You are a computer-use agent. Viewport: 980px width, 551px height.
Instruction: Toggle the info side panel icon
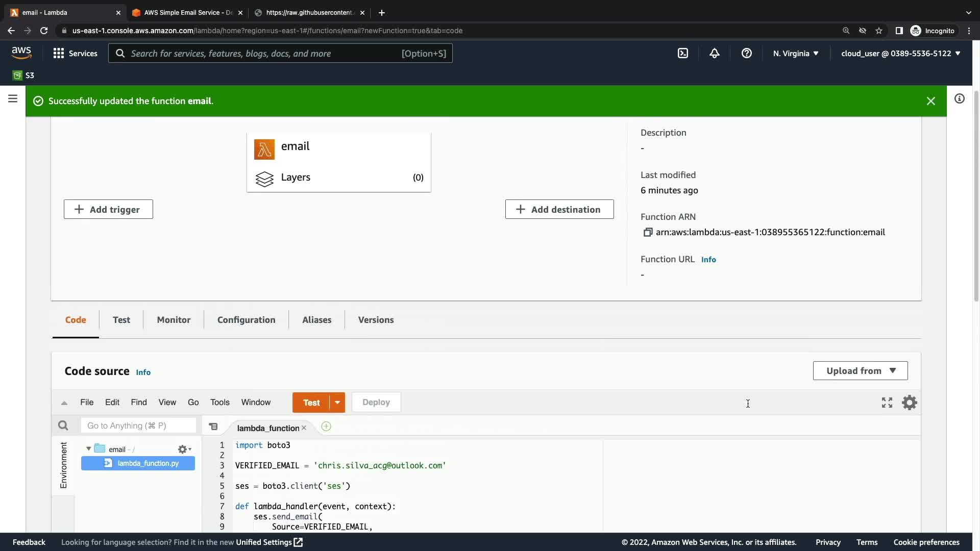pyautogui.click(x=960, y=98)
